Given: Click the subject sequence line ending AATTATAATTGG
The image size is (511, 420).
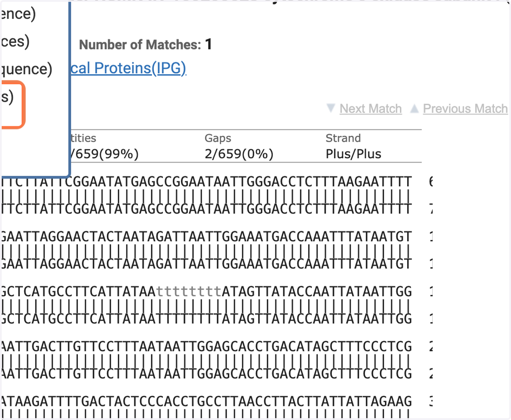Looking at the screenshot, I should (207, 319).
